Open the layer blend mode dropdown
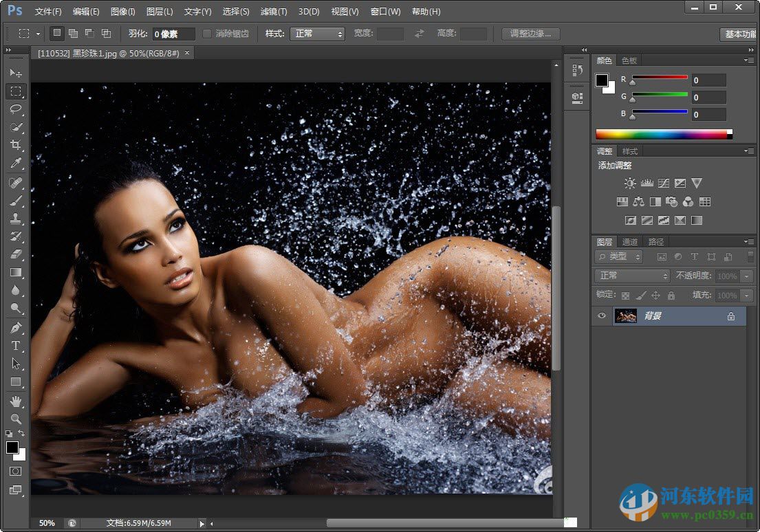Image resolution: width=760 pixels, height=532 pixels. tap(631, 276)
